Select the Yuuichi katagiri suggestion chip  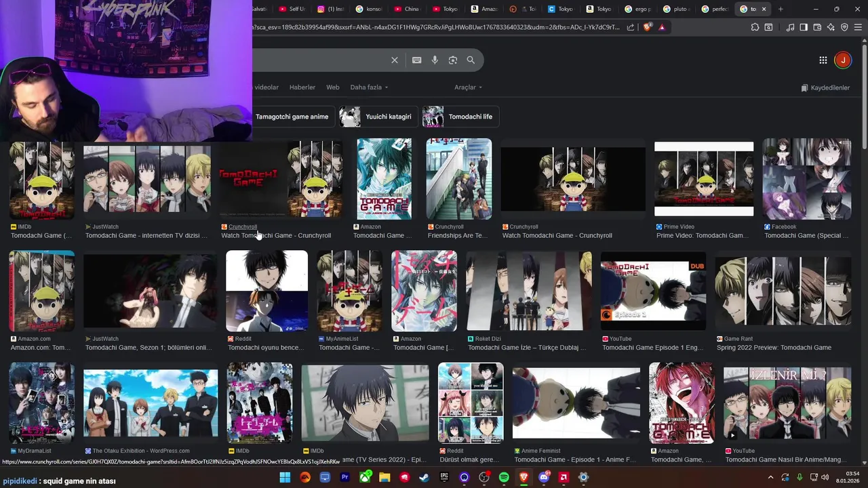click(x=378, y=117)
